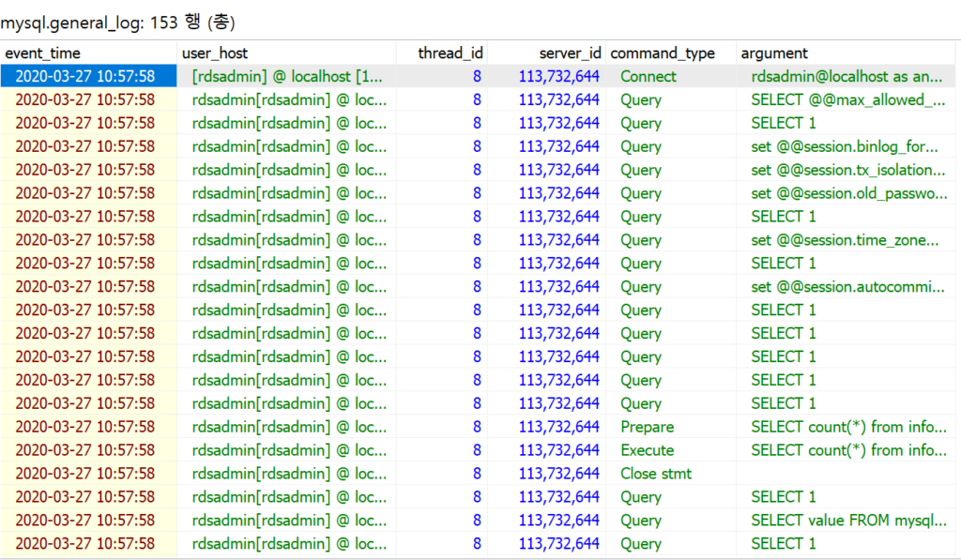Image resolution: width=961 pixels, height=560 pixels.
Task: Click the 'set @@session.tx_isolation...' argument cell
Action: (847, 171)
